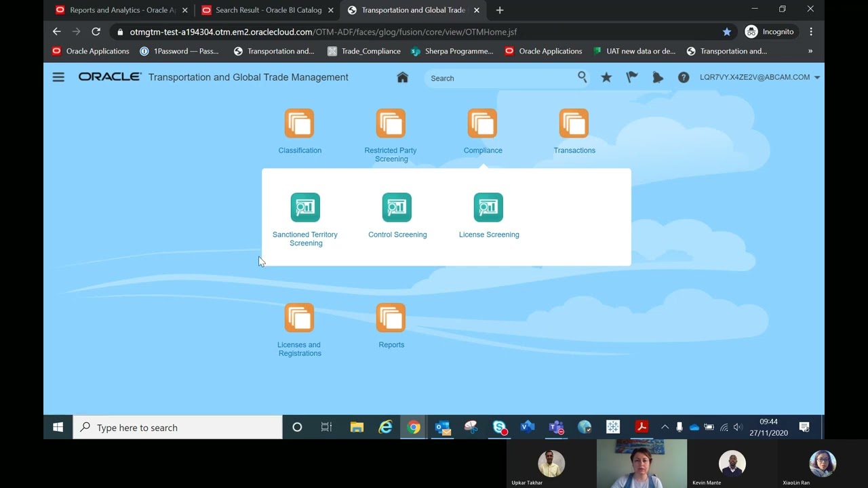Click the Control Screening text link

pos(397,235)
